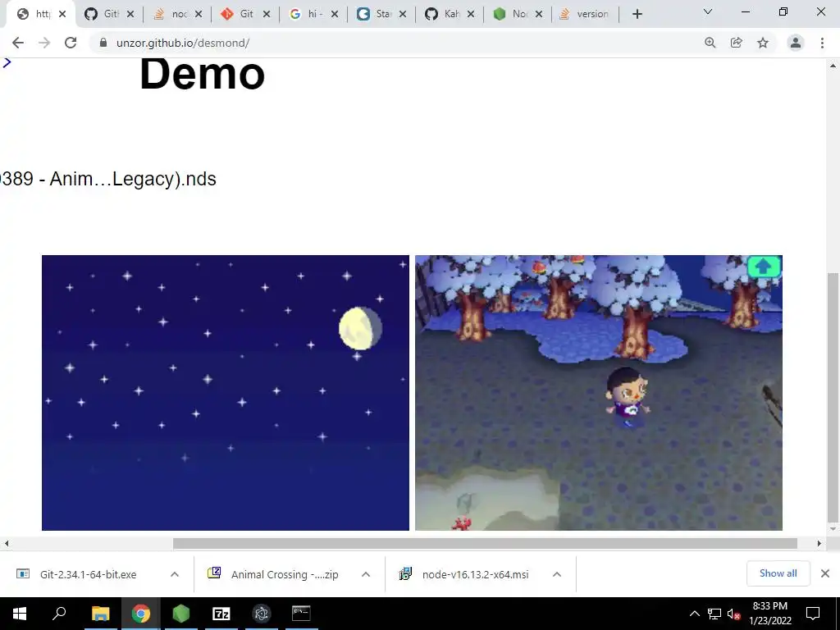Image resolution: width=840 pixels, height=630 pixels.
Task: Click the Demo heading
Action: click(203, 74)
